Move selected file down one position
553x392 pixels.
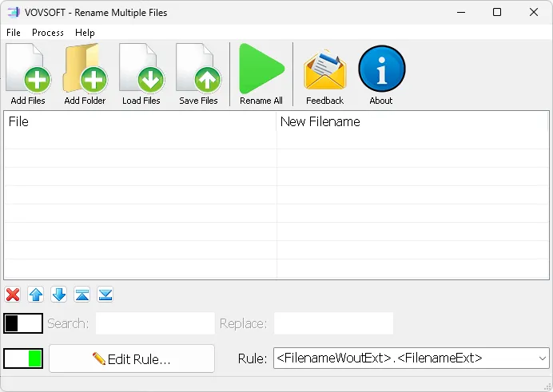click(59, 295)
